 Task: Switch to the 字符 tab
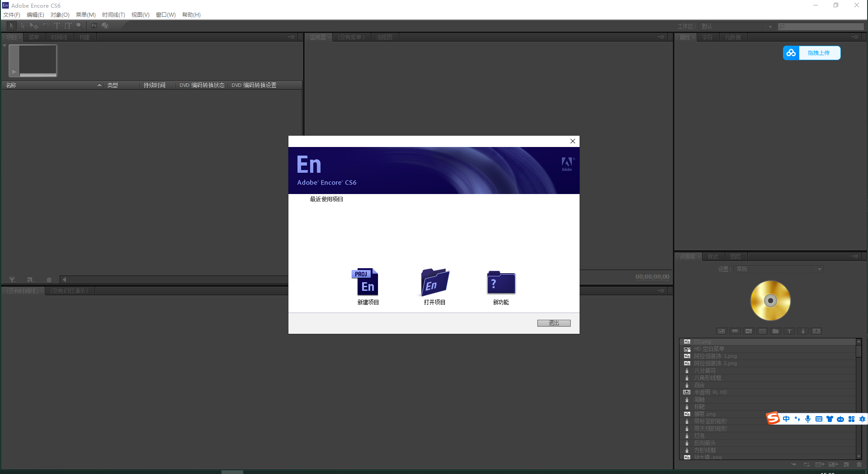pyautogui.click(x=708, y=37)
